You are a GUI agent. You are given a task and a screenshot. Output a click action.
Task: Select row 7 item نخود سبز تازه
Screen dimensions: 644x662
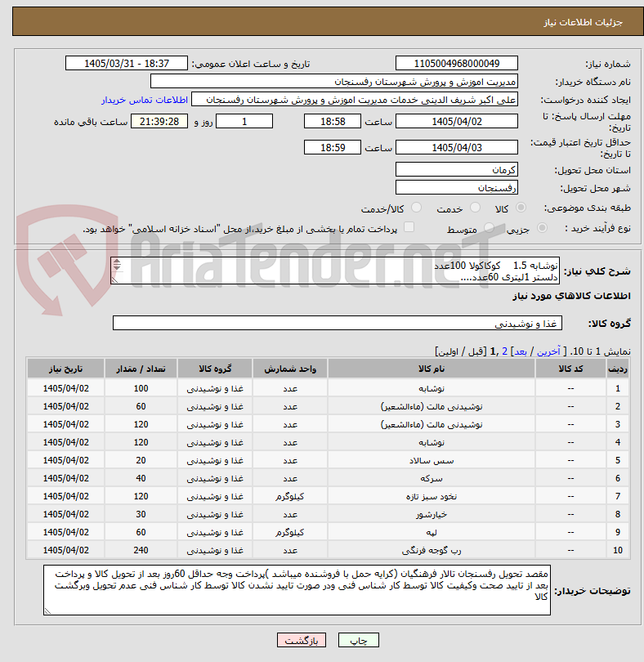pos(432,497)
